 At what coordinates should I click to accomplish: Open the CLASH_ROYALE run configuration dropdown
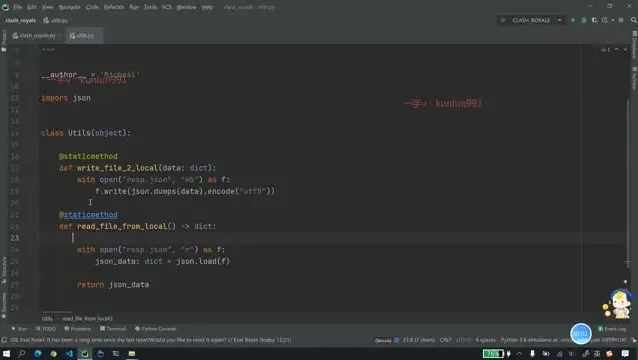pos(531,20)
